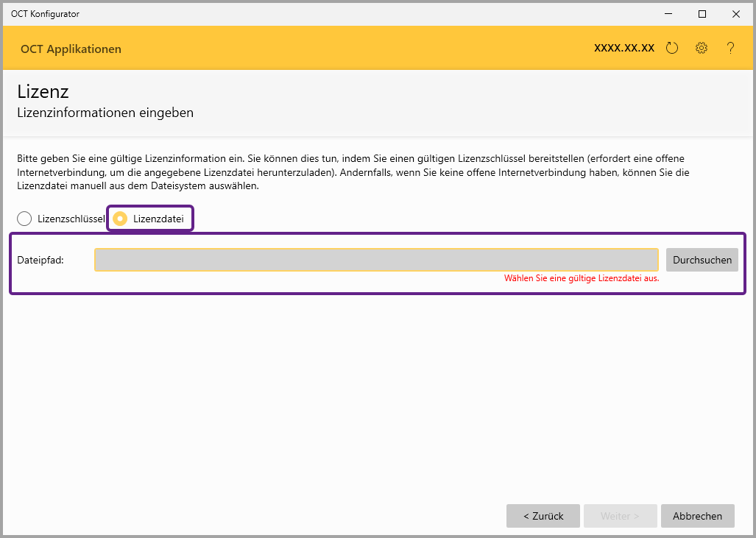Image resolution: width=756 pixels, height=538 pixels.
Task: Click the version number XXXX.XX.XX
Action: 624,48
